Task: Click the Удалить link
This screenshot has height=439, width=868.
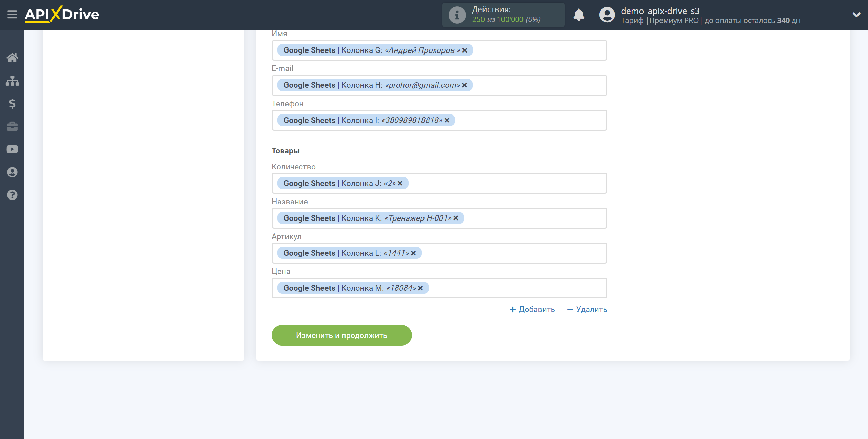Action: (x=587, y=309)
